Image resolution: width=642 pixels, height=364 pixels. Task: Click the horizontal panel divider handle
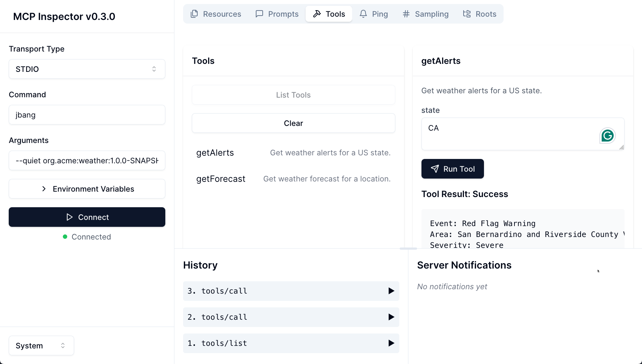(x=408, y=249)
